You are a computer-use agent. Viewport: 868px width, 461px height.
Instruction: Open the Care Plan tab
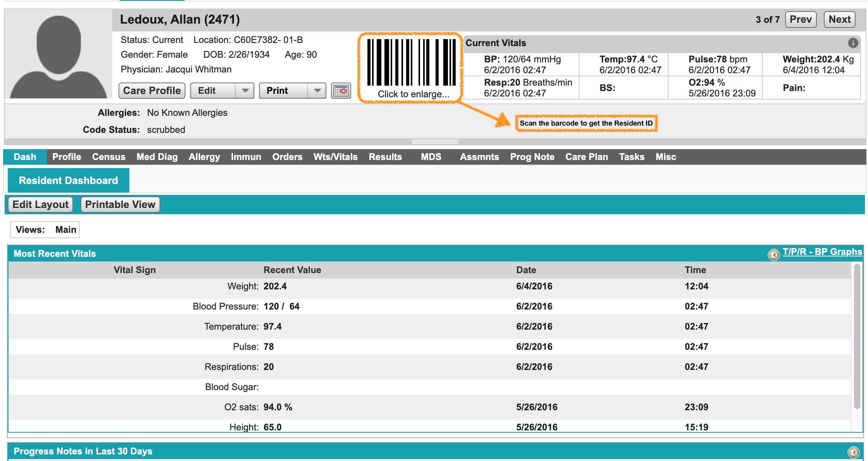click(586, 157)
